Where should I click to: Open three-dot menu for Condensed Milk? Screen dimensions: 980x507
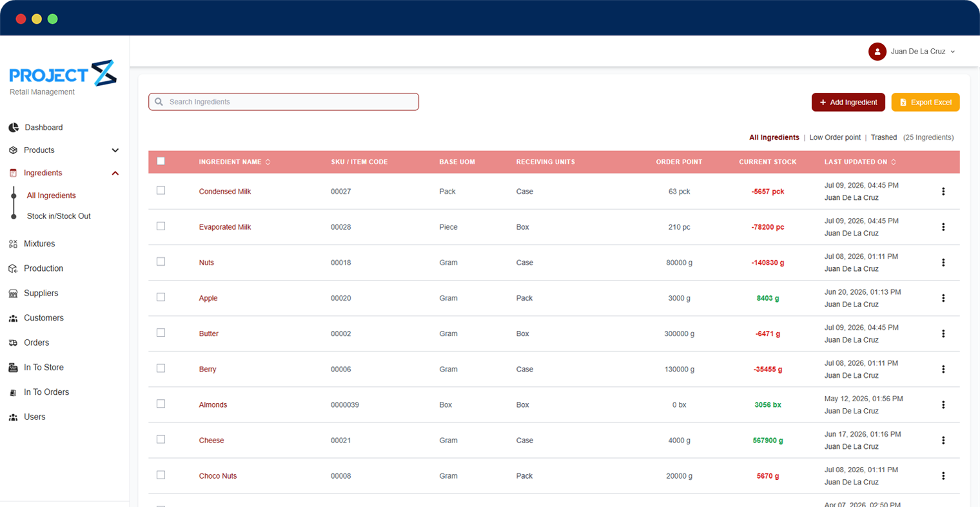(x=943, y=192)
